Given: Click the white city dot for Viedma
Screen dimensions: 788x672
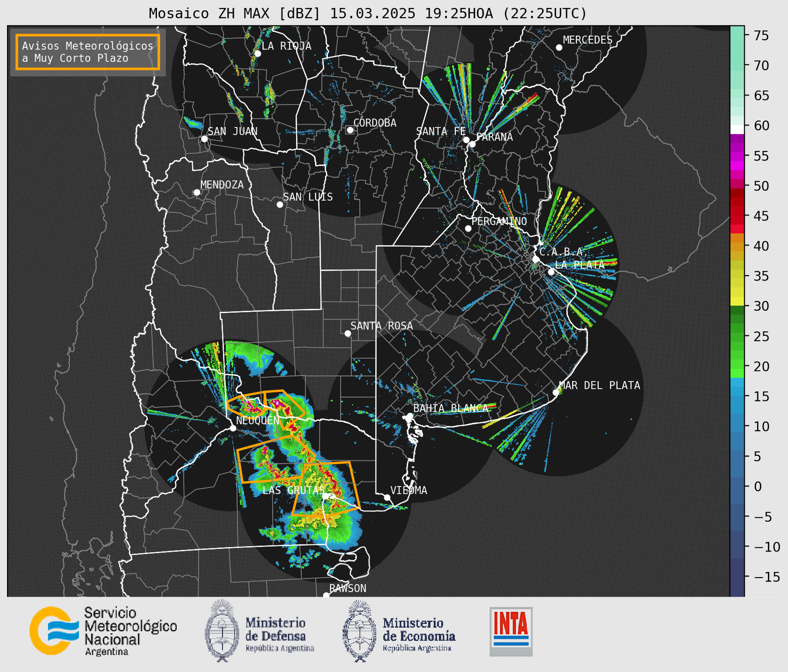Looking at the screenshot, I should click(387, 497).
